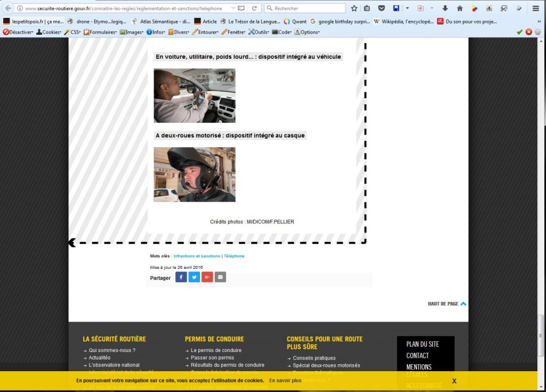Click the Rechercher search field

[x=307, y=9]
